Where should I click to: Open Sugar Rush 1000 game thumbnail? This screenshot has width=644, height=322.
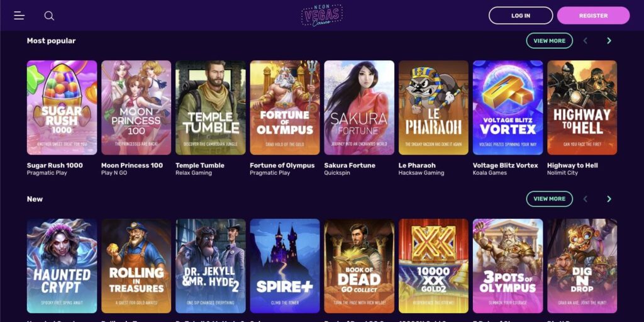[x=62, y=108]
